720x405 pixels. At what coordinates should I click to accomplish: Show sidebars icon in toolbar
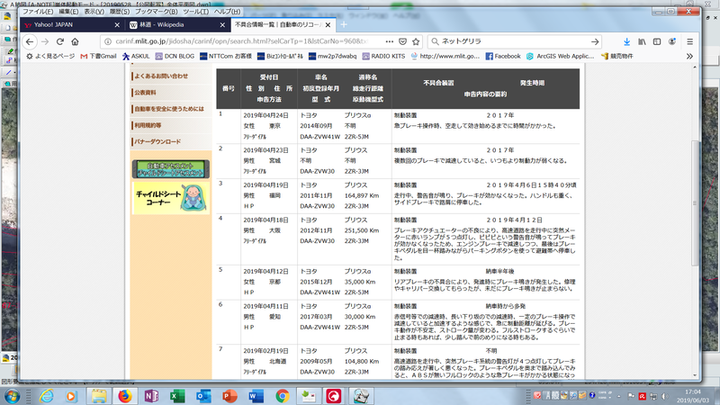point(657,42)
